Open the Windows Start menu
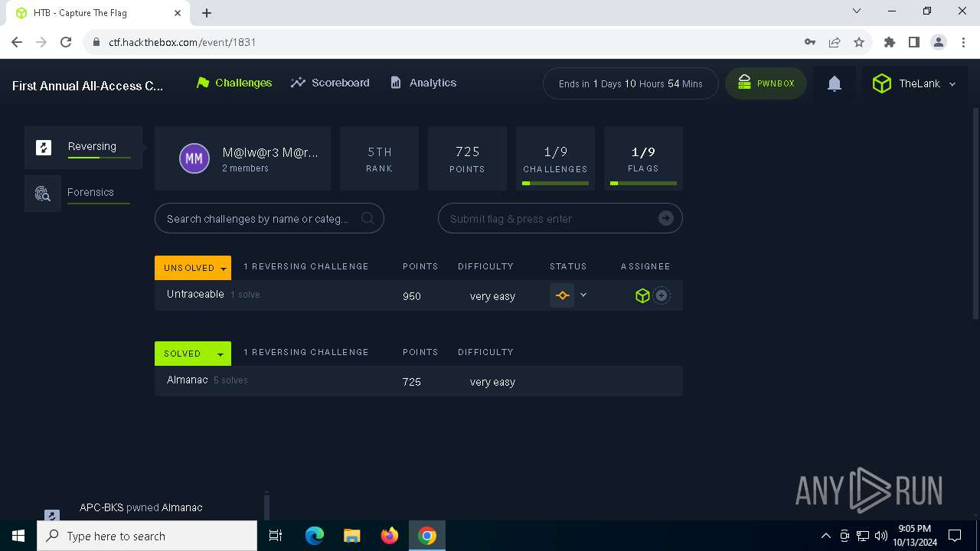The height and width of the screenshot is (551, 980). tap(18, 536)
